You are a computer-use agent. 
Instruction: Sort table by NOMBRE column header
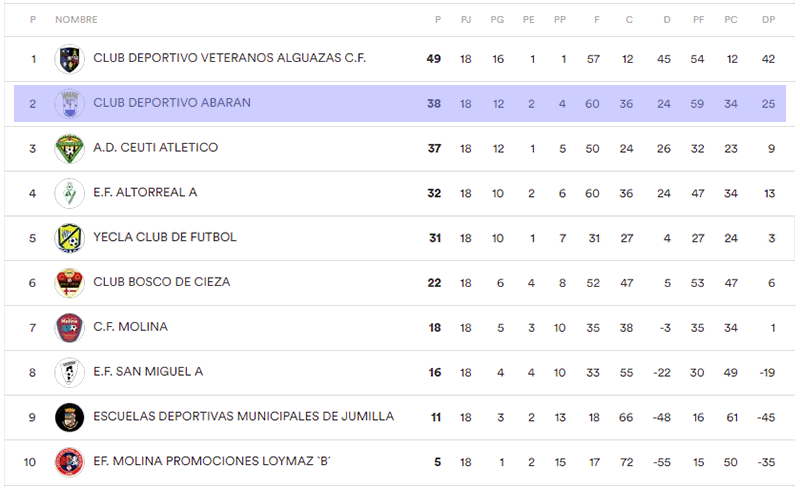point(77,19)
